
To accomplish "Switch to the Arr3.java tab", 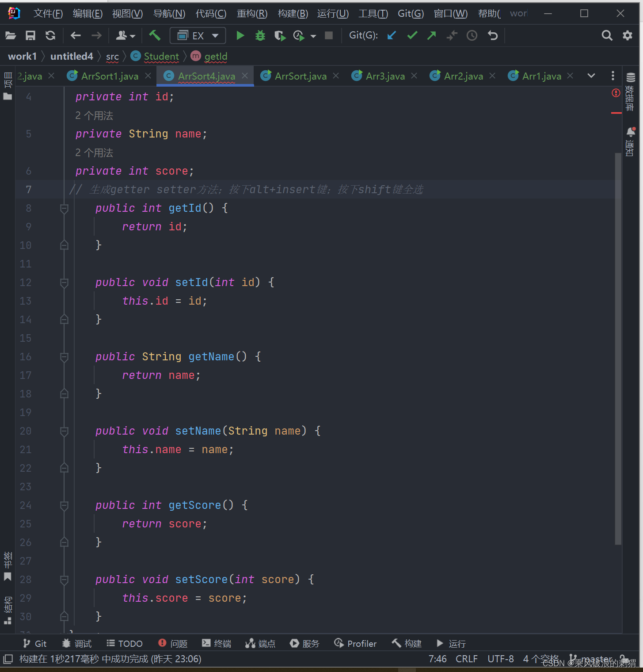I will pyautogui.click(x=384, y=76).
